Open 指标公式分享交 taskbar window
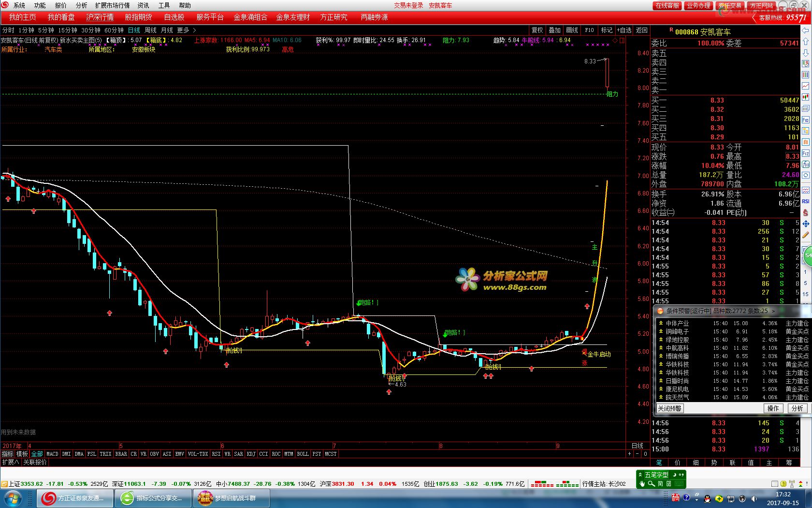The image size is (812, 508). click(153, 498)
